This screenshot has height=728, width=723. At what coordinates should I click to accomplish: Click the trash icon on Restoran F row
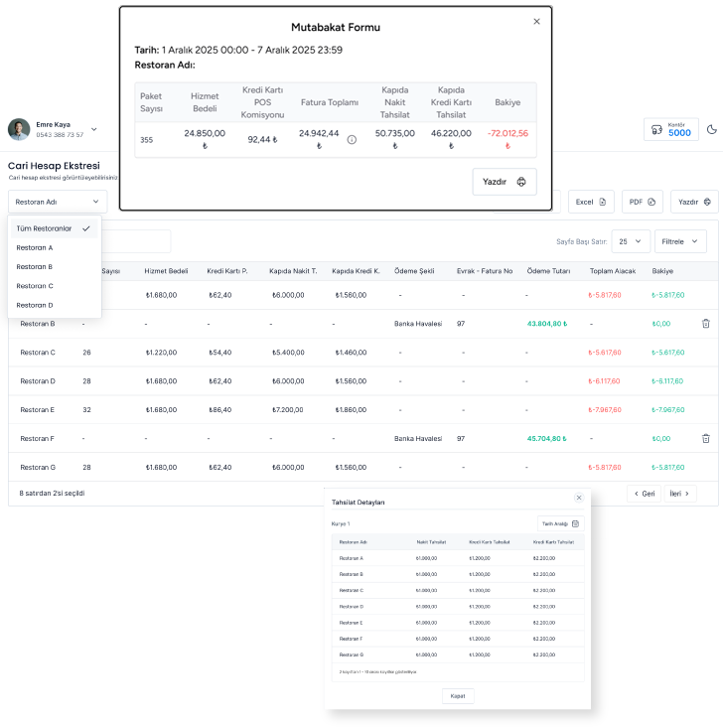point(705,438)
